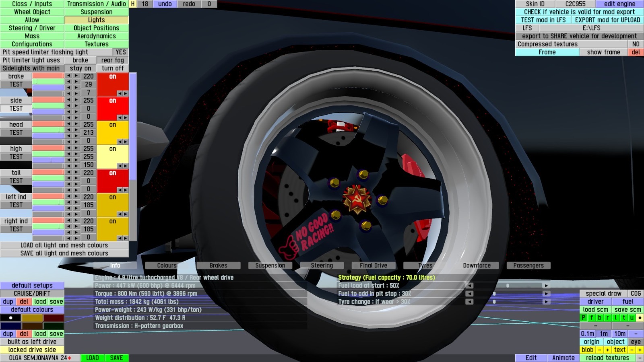Increase the brake light red value arrow
This screenshot has height=362, width=644.
point(76,76)
